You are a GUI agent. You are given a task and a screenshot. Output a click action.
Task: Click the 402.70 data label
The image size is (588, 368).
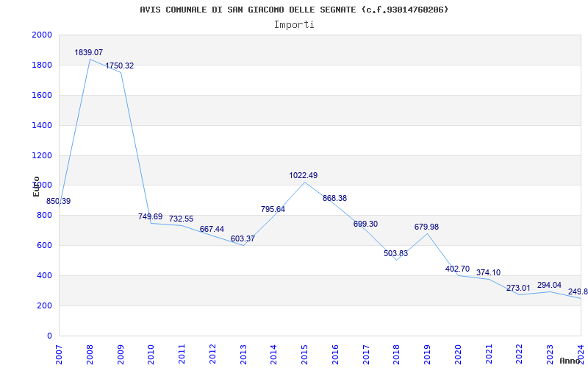tap(457, 269)
